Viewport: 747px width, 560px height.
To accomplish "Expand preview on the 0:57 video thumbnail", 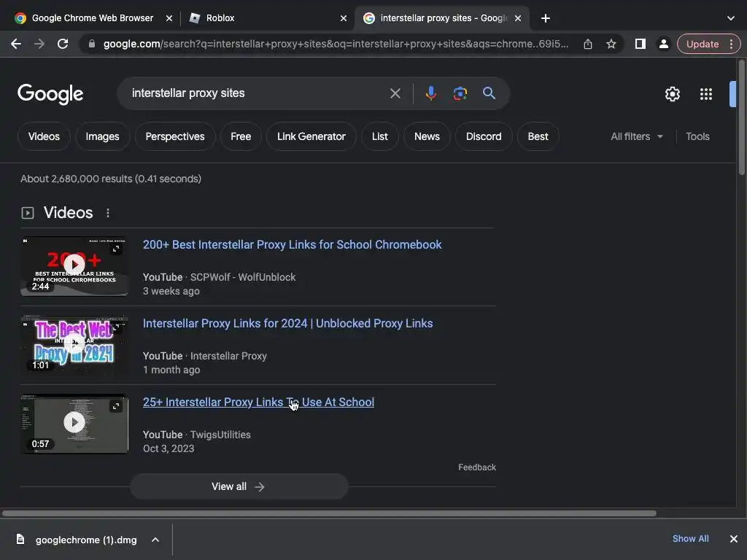I will tap(116, 406).
